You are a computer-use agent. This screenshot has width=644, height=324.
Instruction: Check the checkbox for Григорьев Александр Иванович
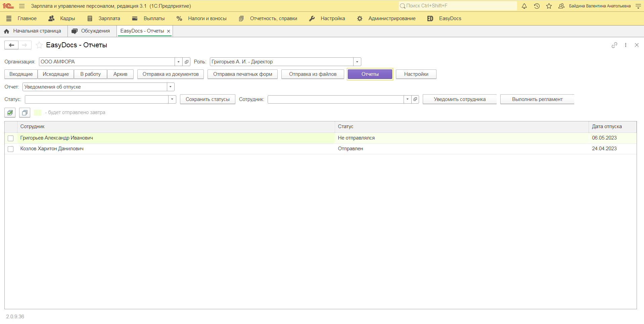coord(10,138)
